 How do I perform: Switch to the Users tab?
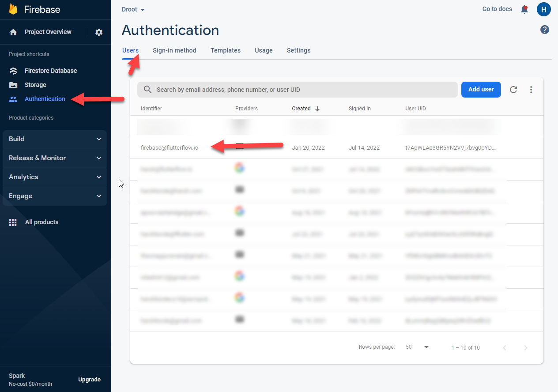131,50
